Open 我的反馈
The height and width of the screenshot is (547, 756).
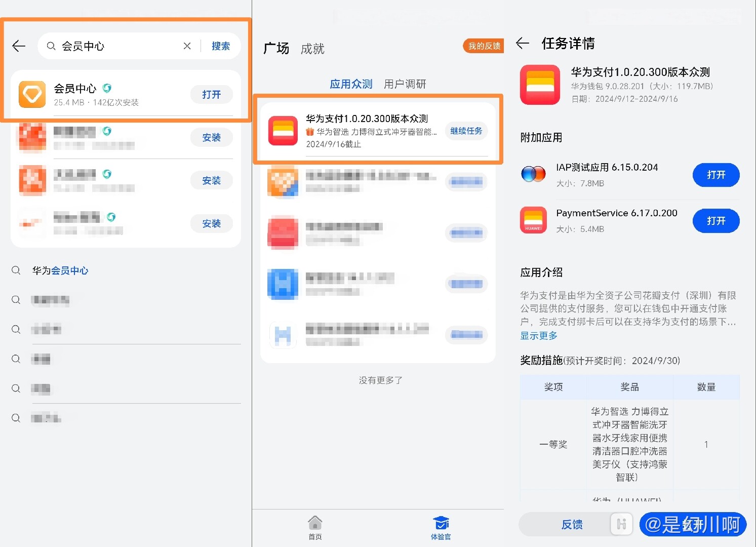click(x=484, y=46)
